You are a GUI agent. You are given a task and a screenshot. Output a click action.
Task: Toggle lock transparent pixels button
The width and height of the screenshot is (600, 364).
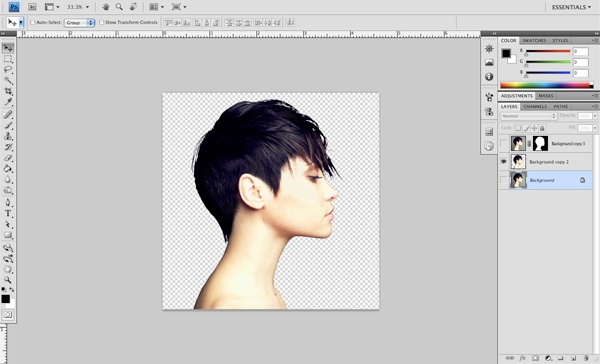coord(518,128)
